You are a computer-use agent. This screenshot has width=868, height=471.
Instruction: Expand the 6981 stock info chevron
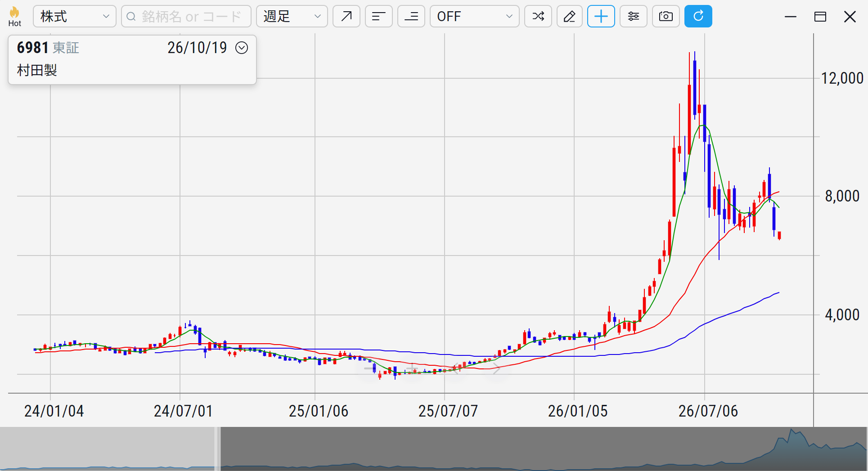[x=242, y=48]
